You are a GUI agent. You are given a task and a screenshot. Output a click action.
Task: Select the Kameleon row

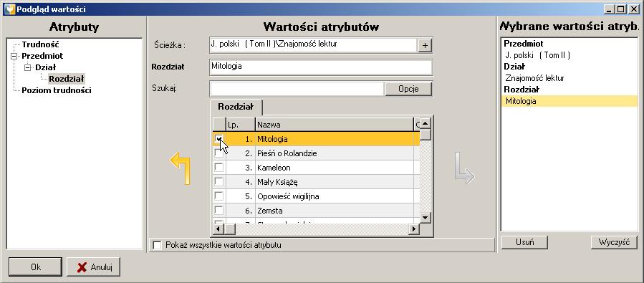click(x=316, y=168)
